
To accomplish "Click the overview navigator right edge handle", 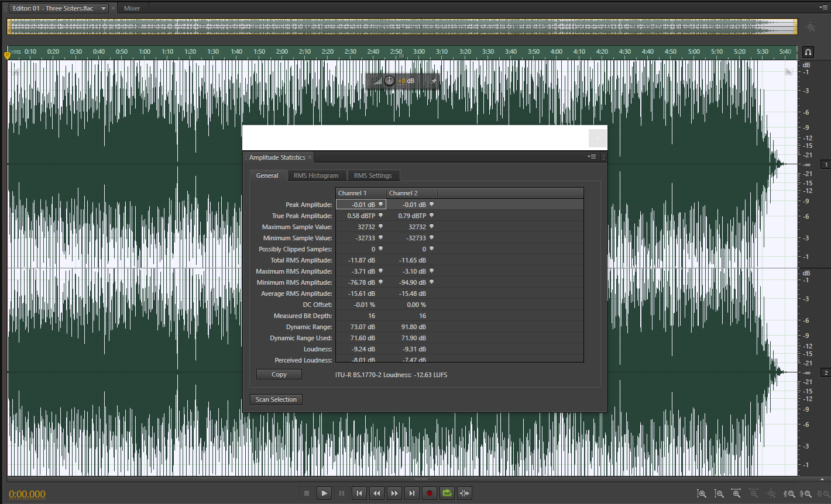I will 796,27.
